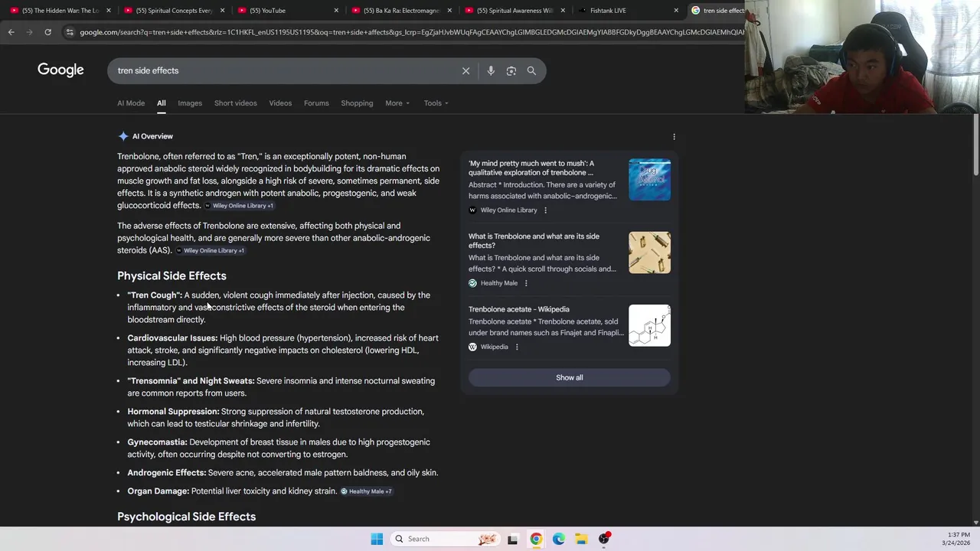This screenshot has height=551, width=980.
Task: Open OBS Studio from the taskbar
Action: [604, 539]
